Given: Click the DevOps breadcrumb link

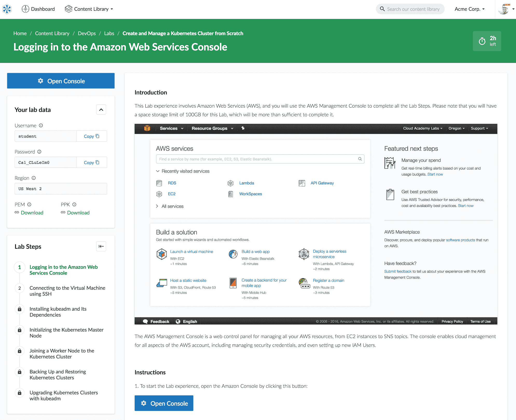Looking at the screenshot, I should pos(87,33).
